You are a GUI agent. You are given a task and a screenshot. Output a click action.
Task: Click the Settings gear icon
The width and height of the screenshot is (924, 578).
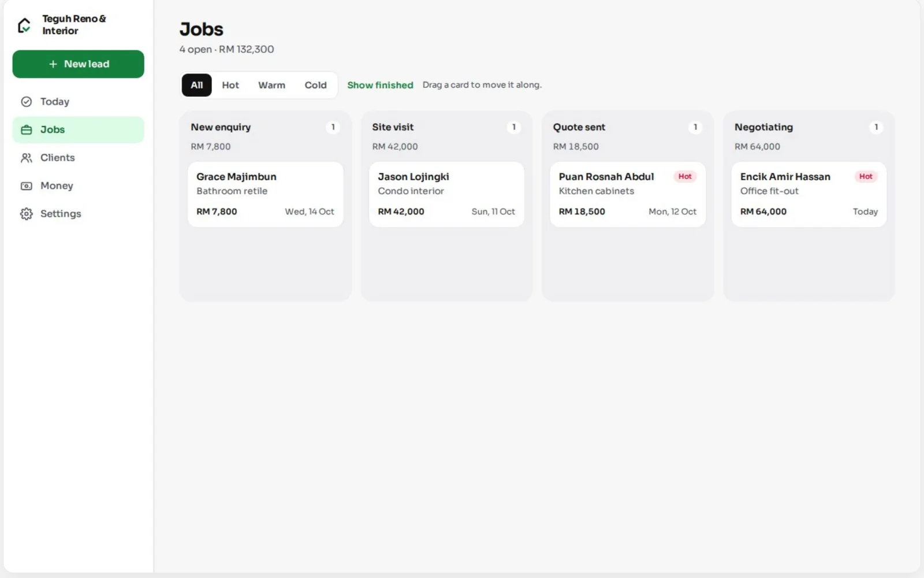pos(27,214)
